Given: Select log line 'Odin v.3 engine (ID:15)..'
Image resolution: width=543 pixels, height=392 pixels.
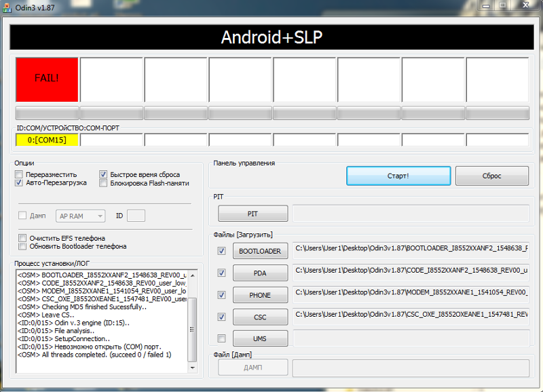Looking at the screenshot, I should 73,323.
